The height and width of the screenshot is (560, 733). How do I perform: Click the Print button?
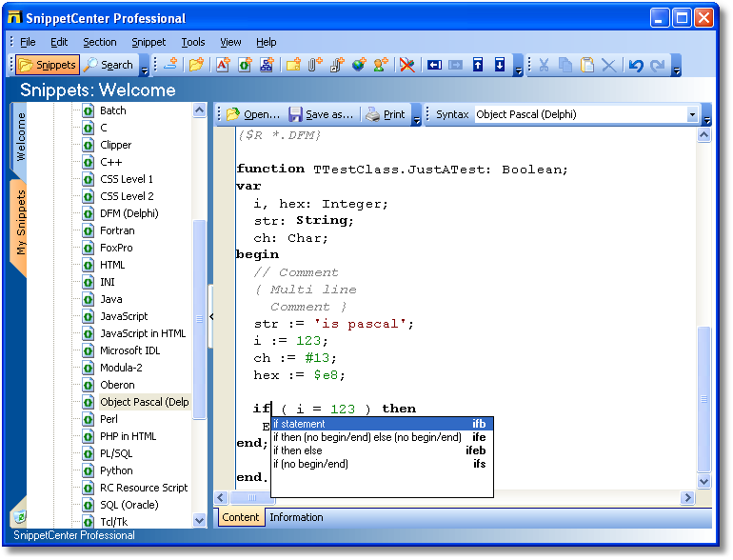(386, 114)
